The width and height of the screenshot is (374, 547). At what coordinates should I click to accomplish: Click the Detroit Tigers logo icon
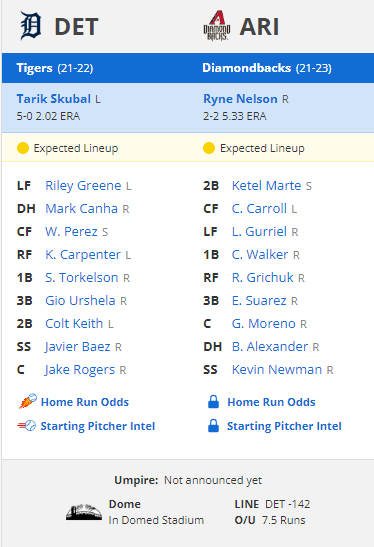click(30, 26)
